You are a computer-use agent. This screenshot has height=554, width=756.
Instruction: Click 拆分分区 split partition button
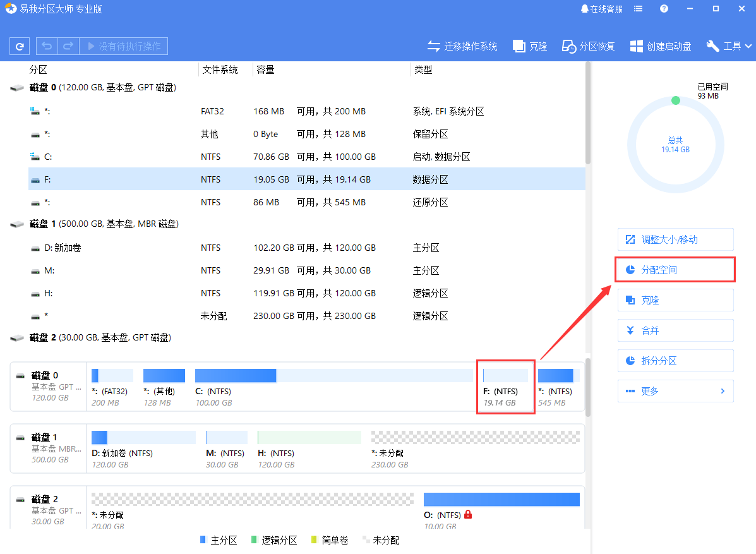(675, 361)
